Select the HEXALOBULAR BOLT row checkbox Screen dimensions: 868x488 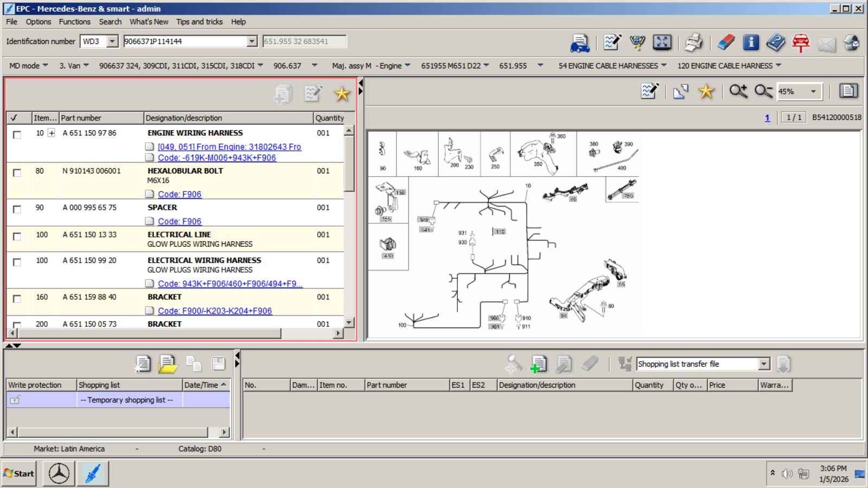[x=17, y=172]
